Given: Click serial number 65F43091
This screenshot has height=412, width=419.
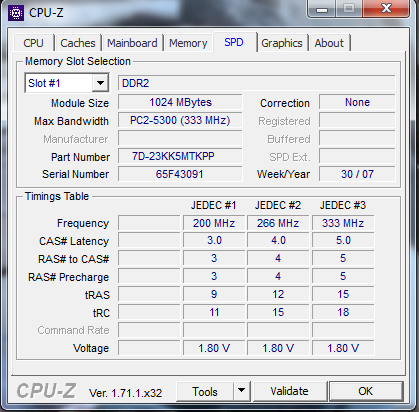Looking at the screenshot, I should (x=180, y=174).
